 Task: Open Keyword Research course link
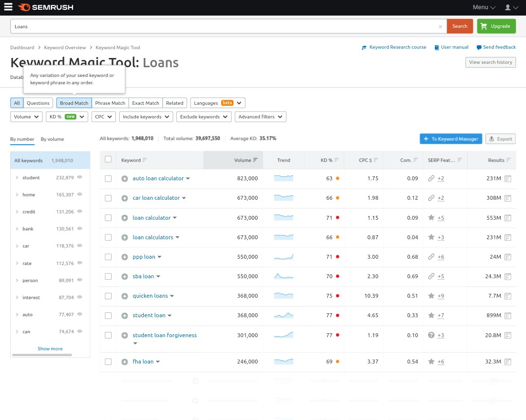(x=394, y=47)
